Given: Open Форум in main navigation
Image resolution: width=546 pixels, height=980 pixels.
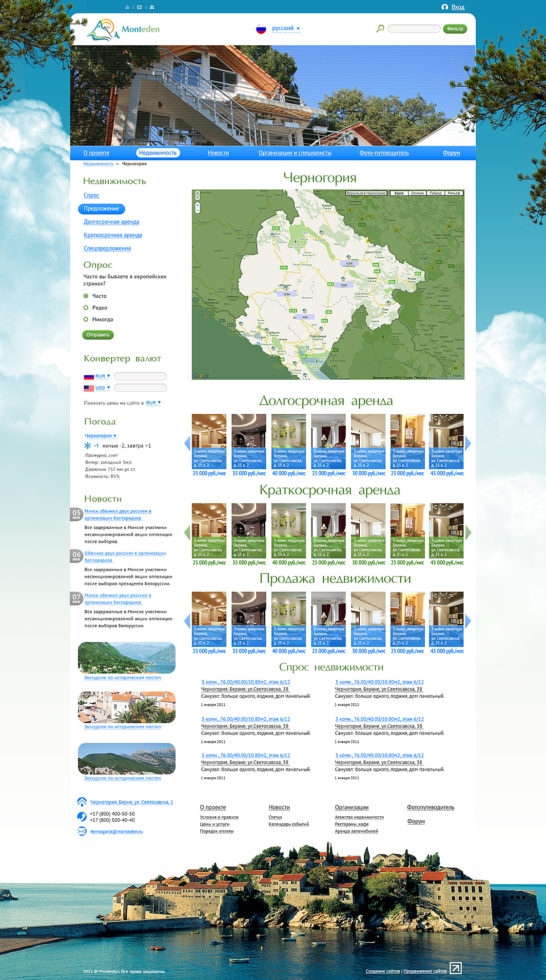Looking at the screenshot, I should tap(452, 153).
